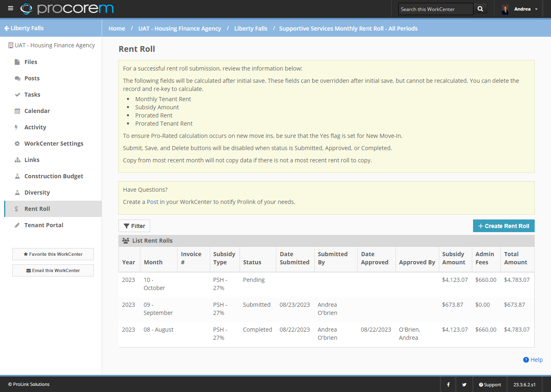Click the Procorem logo
Viewport: 551px width, 392px height.
(x=67, y=9)
